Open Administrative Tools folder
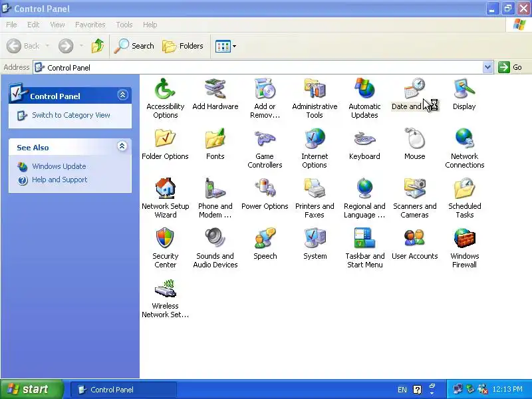 pyautogui.click(x=315, y=98)
